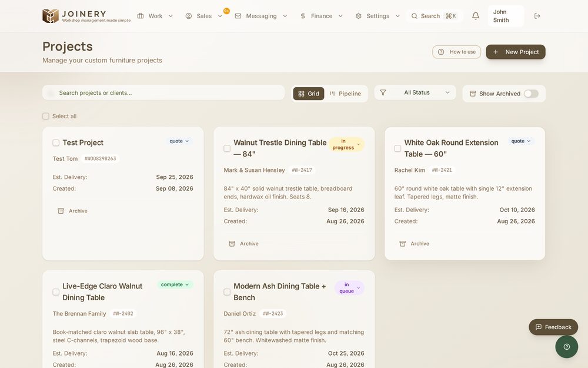Open the Sales menu
This screenshot has height=368, width=588.
pyautogui.click(x=204, y=16)
